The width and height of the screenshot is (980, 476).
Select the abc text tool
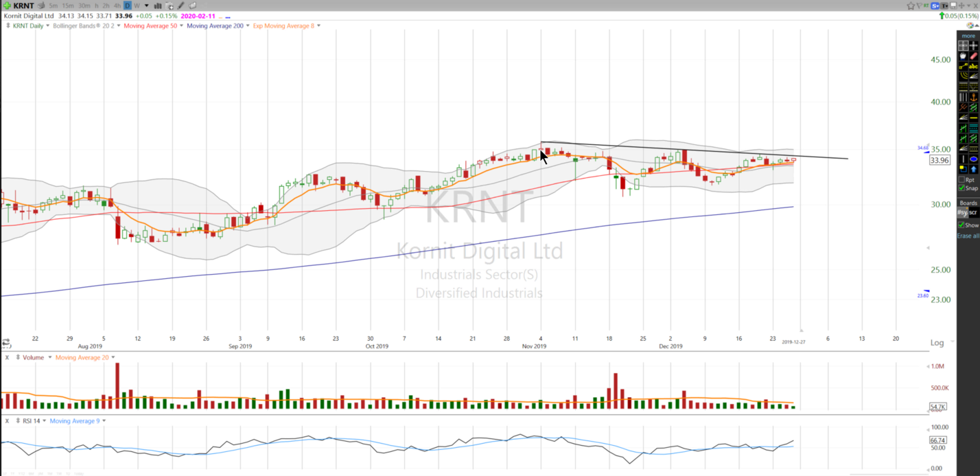point(974,67)
